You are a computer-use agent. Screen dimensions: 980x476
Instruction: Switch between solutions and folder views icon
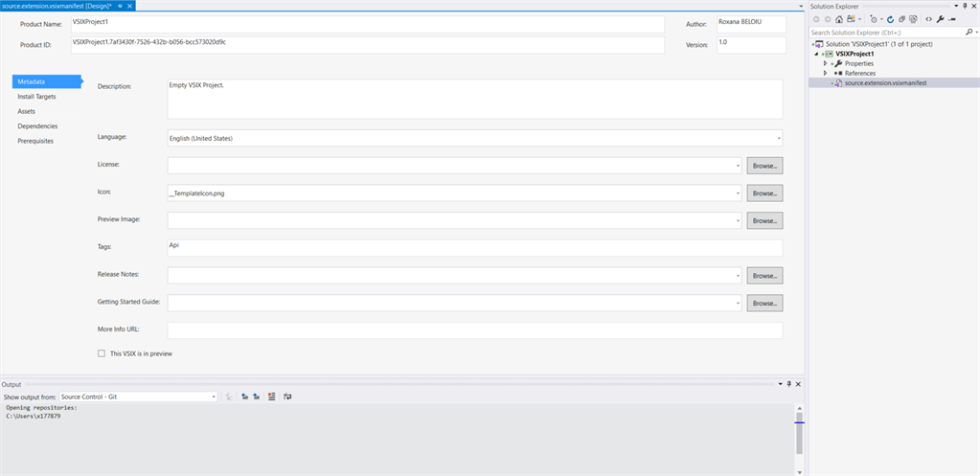click(x=851, y=19)
